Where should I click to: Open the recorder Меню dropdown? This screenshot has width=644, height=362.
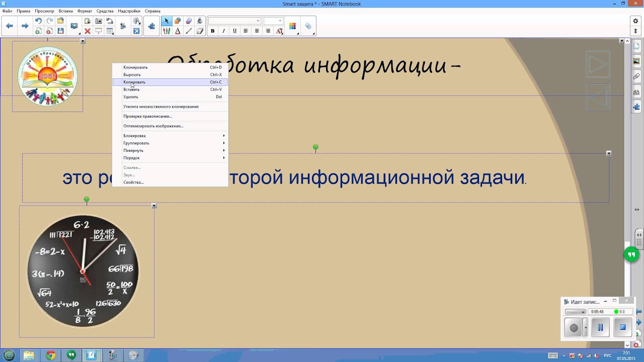pos(576,312)
